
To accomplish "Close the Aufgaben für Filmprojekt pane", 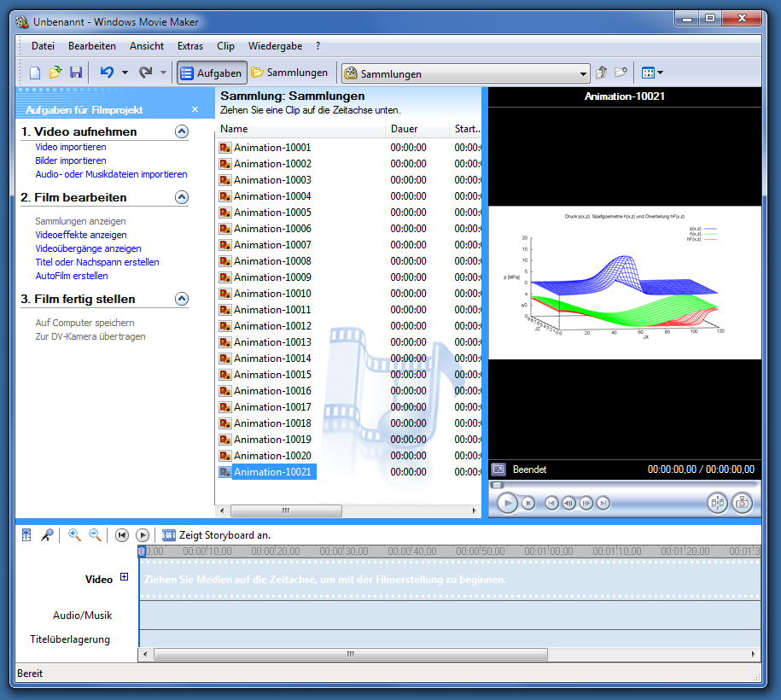I will (x=195, y=109).
